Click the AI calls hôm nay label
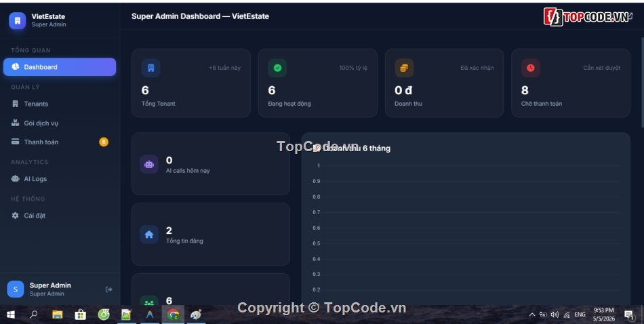The image size is (644, 324). click(188, 170)
